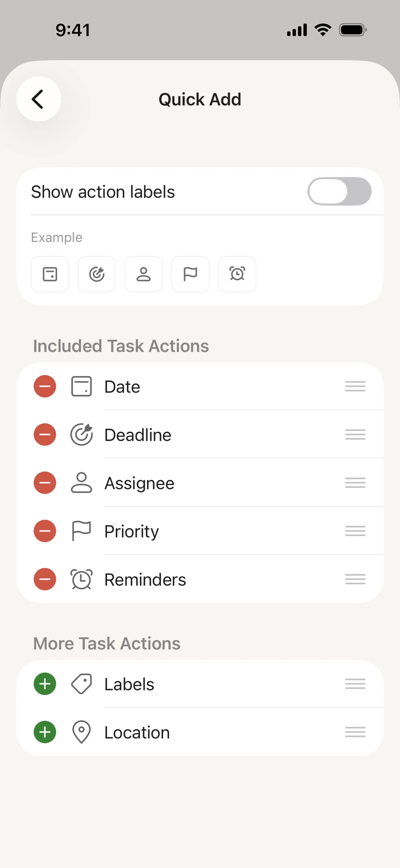The width and height of the screenshot is (400, 868).
Task: Add Location to task actions
Action: pyautogui.click(x=45, y=732)
